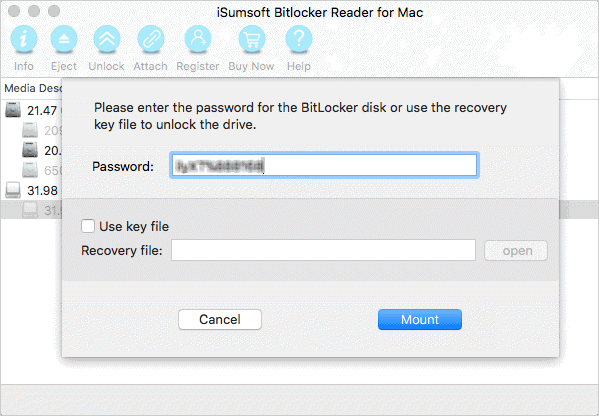
Task: Enable the Use key file checkbox
Action: coord(88,226)
